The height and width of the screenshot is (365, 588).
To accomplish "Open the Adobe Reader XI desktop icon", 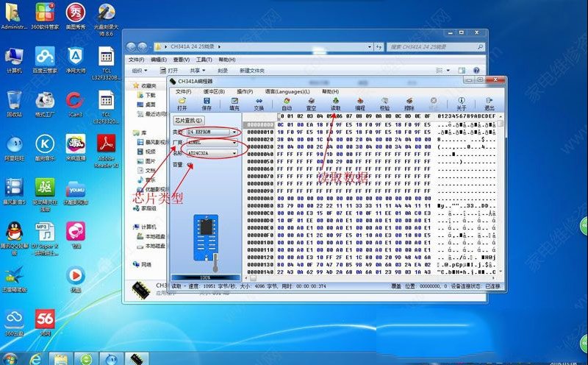I will 107,151.
